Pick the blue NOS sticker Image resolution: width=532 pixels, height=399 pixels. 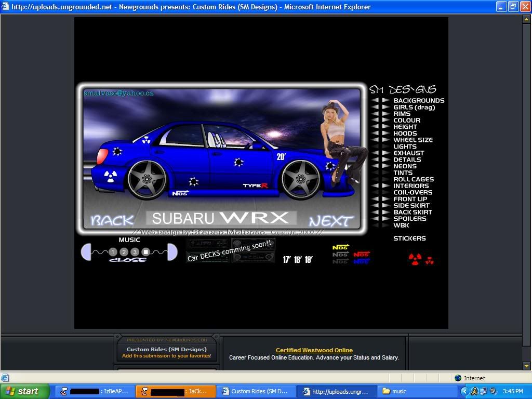coord(362,261)
